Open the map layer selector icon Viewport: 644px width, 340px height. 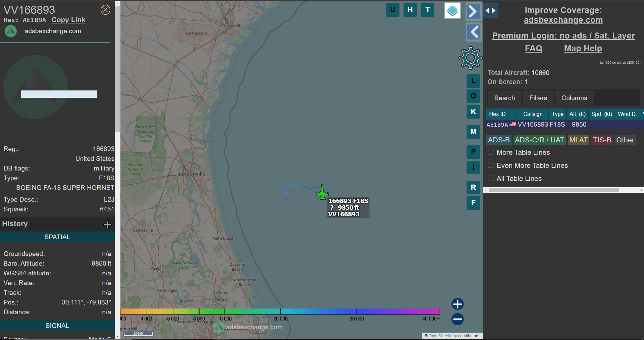click(x=452, y=11)
